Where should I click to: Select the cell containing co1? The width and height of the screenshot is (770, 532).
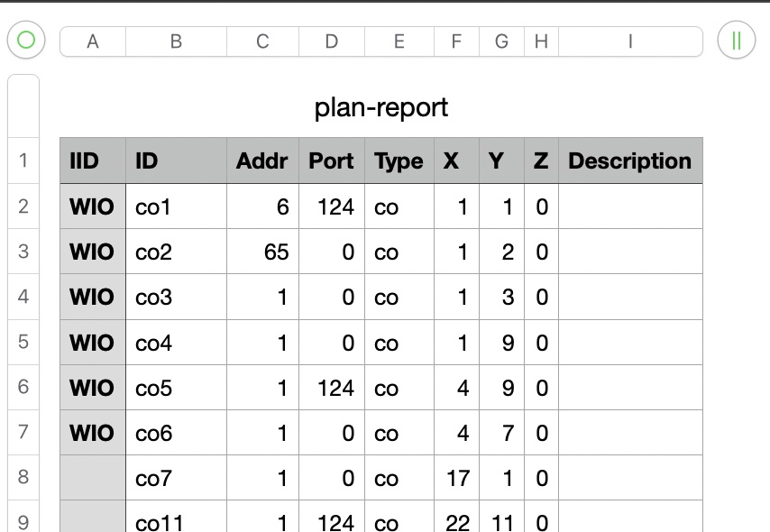[x=176, y=207]
